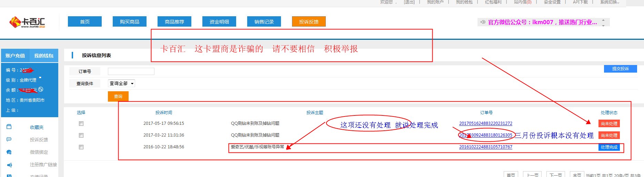Click the 投诉时间 column header
644x177 pixels.
pos(164,113)
